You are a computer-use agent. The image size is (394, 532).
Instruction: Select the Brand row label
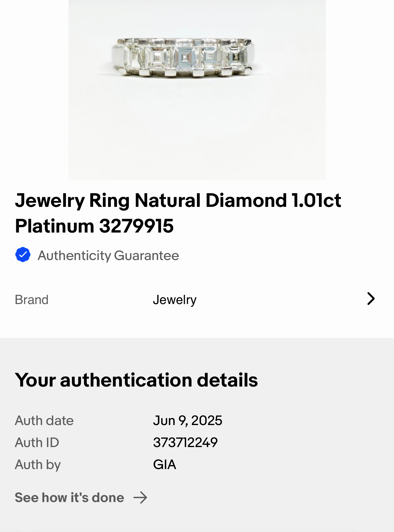[x=32, y=300]
